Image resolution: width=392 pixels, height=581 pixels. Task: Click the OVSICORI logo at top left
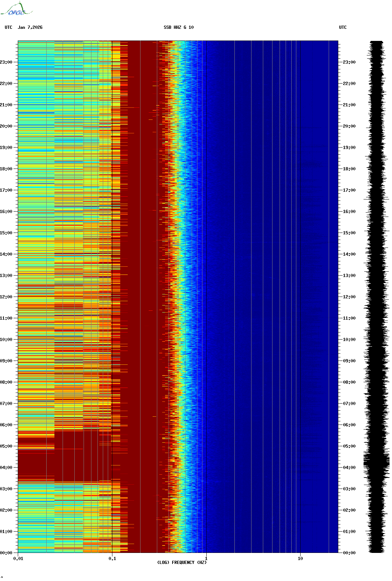coord(16,9)
